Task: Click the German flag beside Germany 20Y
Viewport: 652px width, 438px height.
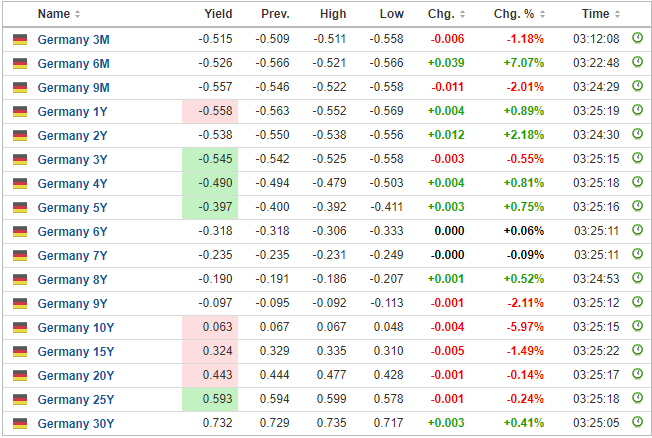Action: pos(20,376)
